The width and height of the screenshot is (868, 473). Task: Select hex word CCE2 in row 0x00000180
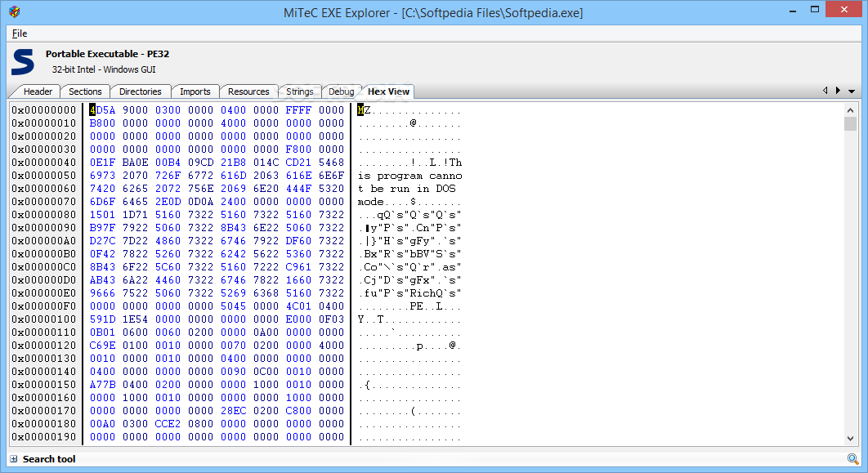(x=168, y=424)
